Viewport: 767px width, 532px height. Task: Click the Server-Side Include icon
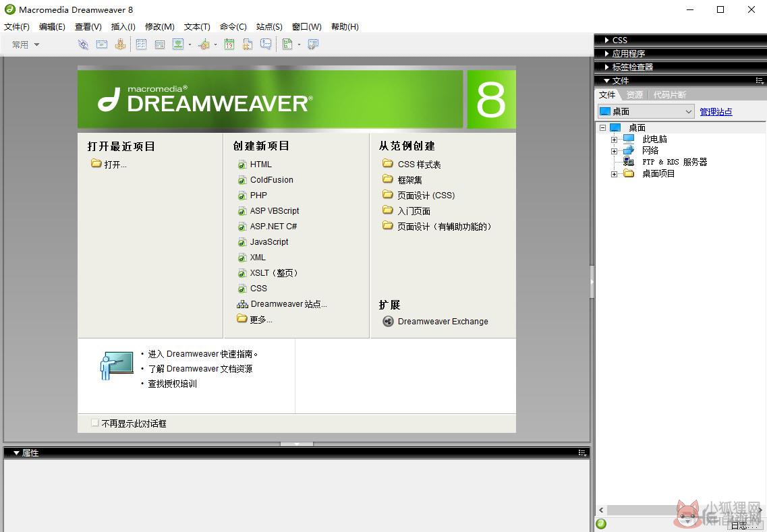(248, 45)
